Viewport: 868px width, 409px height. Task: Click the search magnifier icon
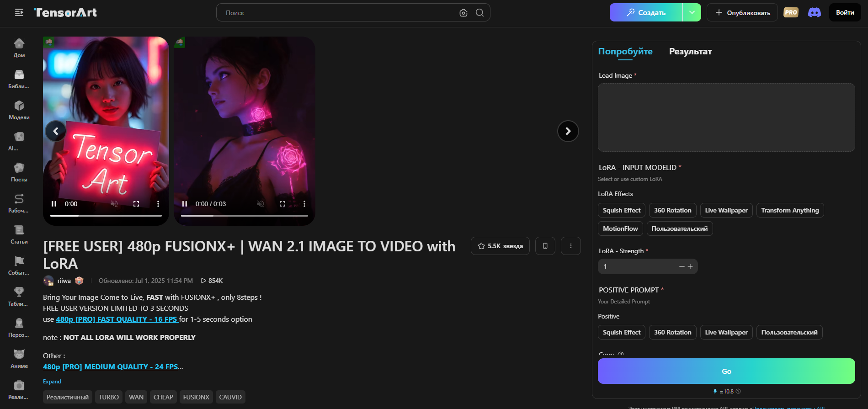click(x=479, y=13)
